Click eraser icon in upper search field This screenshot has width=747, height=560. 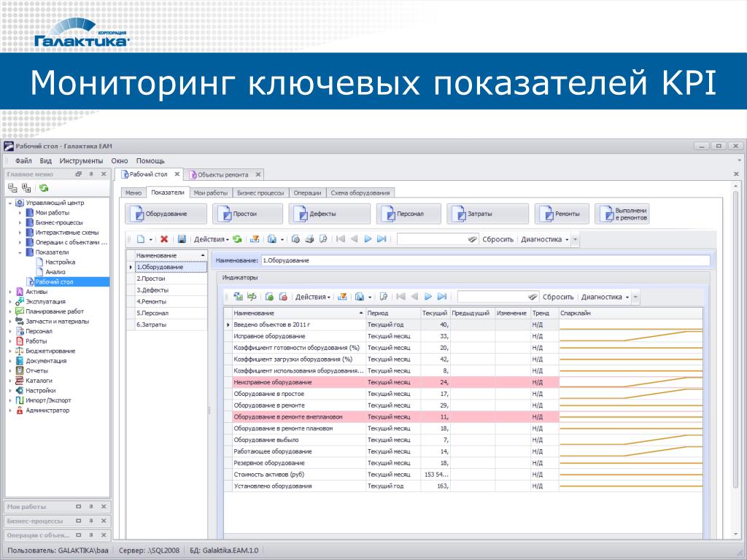tap(473, 239)
